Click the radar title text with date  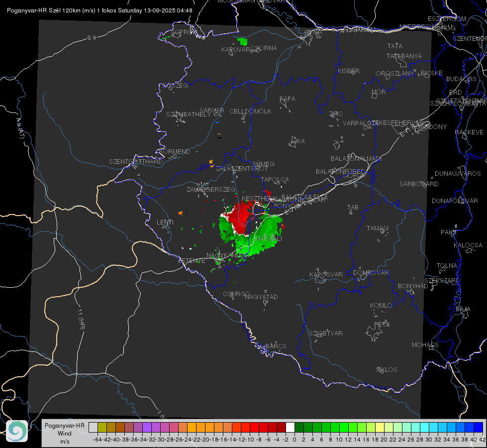pos(99,10)
